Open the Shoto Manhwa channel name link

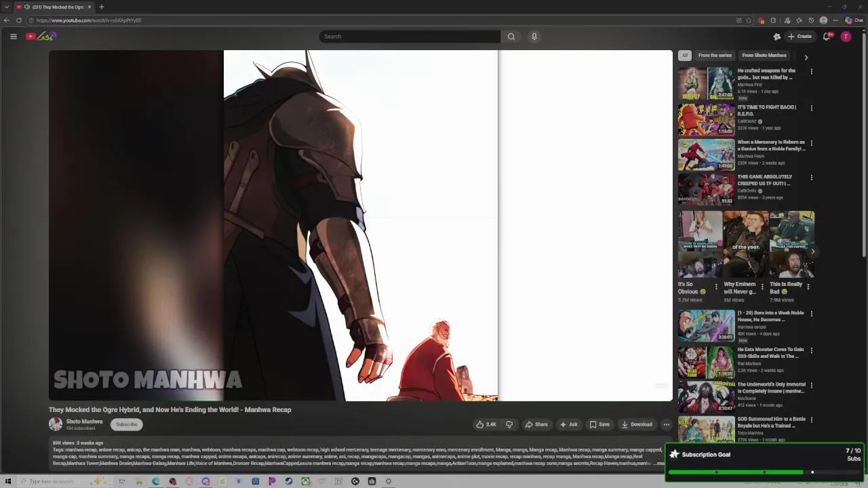pos(84,422)
